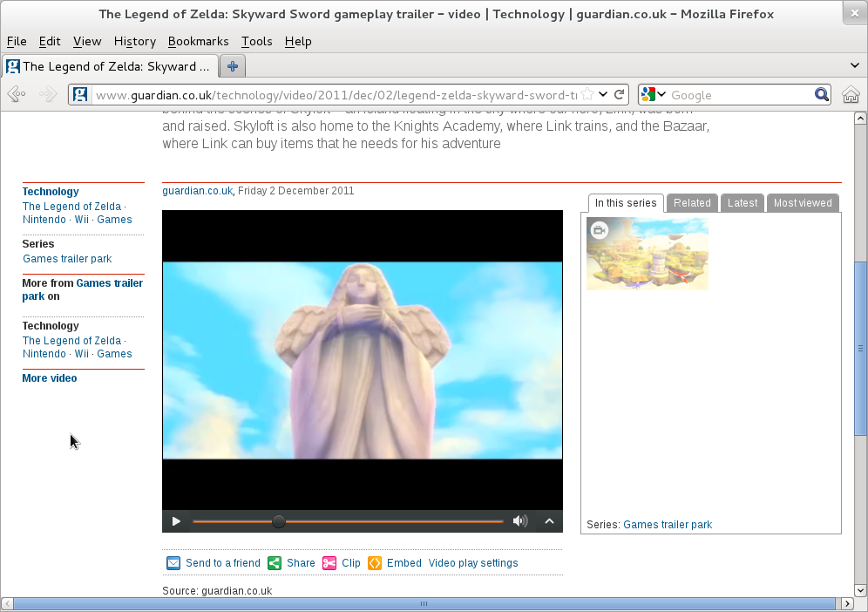Open the Skyloft video thumbnail in series panel
The width and height of the screenshot is (868, 612).
tap(648, 254)
